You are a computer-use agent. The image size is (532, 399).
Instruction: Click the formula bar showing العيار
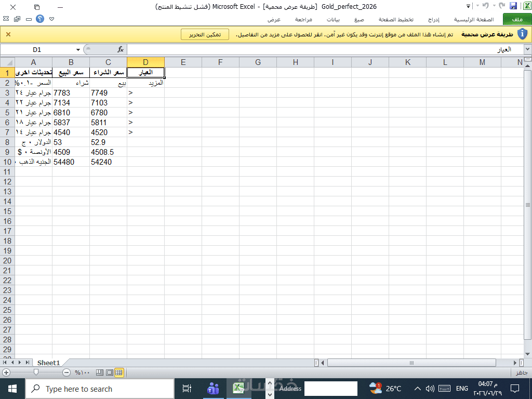(x=326, y=49)
